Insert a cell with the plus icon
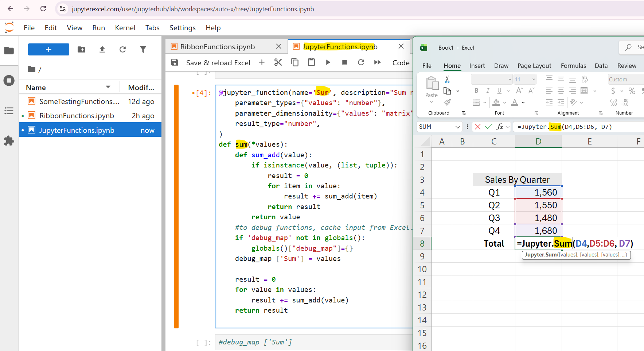644x351 pixels. pyautogui.click(x=262, y=62)
